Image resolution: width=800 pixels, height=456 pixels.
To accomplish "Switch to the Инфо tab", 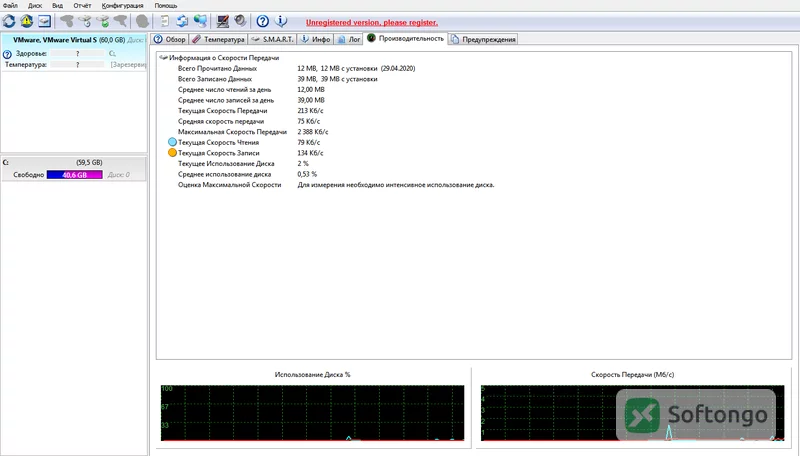I will tap(315, 39).
